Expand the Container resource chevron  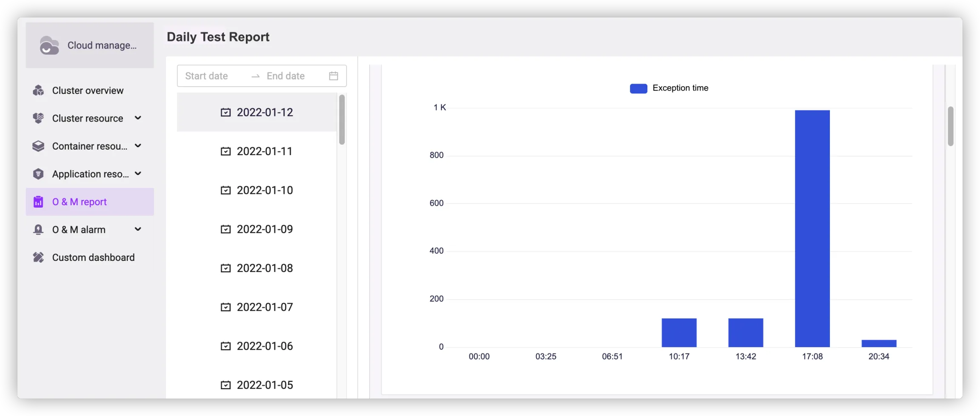click(x=138, y=146)
